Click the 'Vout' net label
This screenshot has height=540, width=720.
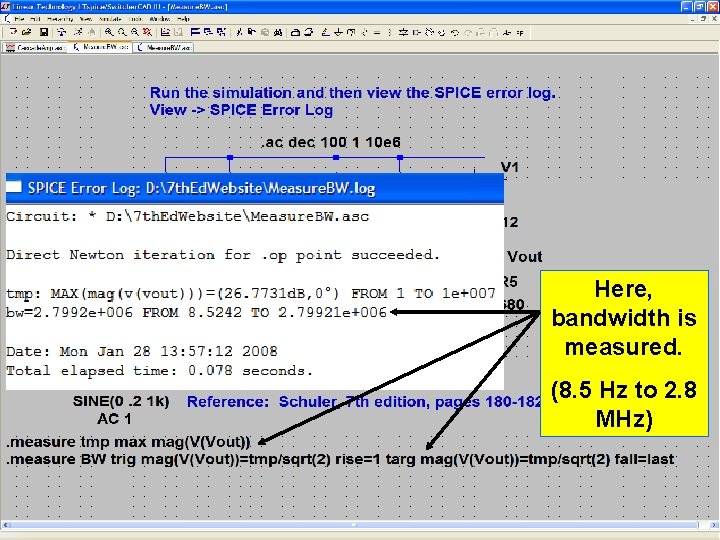(525, 256)
